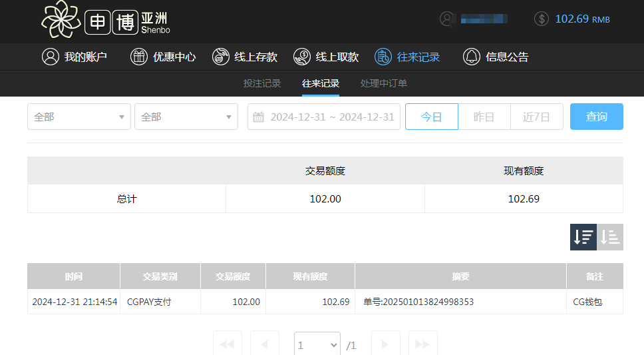Screen dimensions: 644x355
Task: Sort records in ascending order
Action: tap(610, 237)
